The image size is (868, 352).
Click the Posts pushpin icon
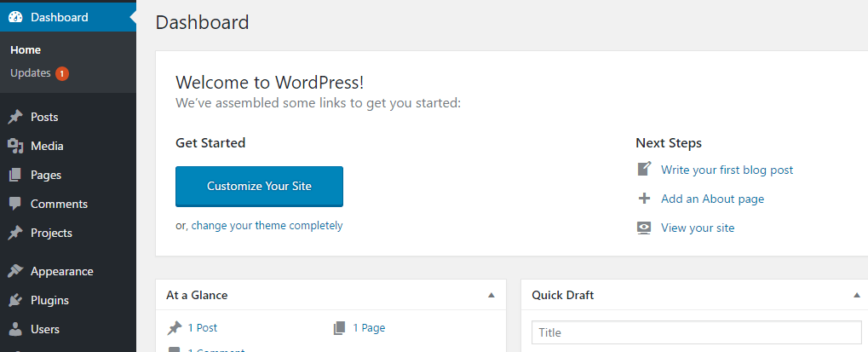coord(15,117)
